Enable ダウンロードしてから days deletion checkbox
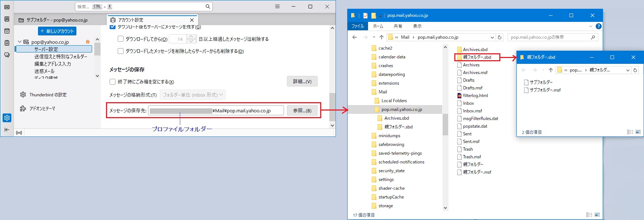 click(x=121, y=39)
